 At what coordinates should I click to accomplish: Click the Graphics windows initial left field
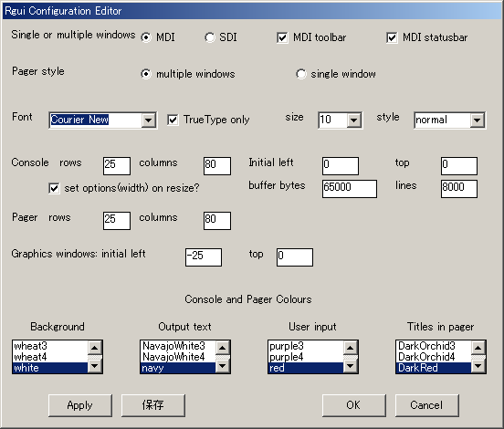(x=204, y=257)
